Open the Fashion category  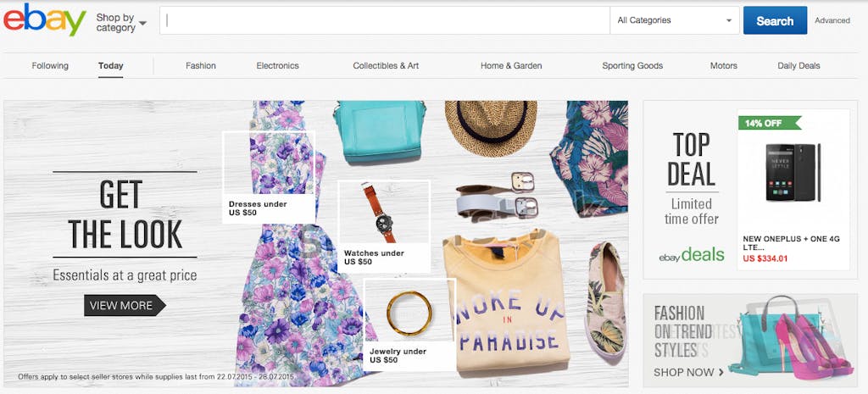(x=200, y=66)
